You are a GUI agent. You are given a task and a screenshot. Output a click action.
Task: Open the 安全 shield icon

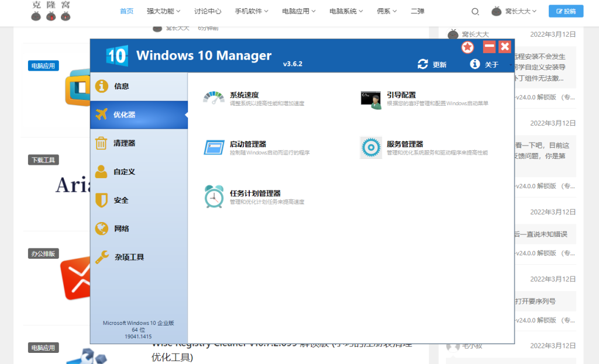(101, 200)
